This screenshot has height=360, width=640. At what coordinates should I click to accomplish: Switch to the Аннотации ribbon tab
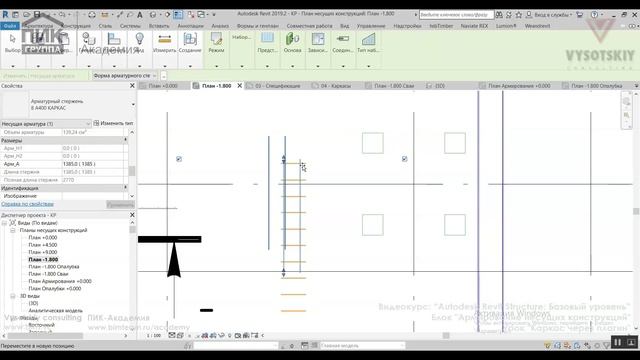(190, 26)
